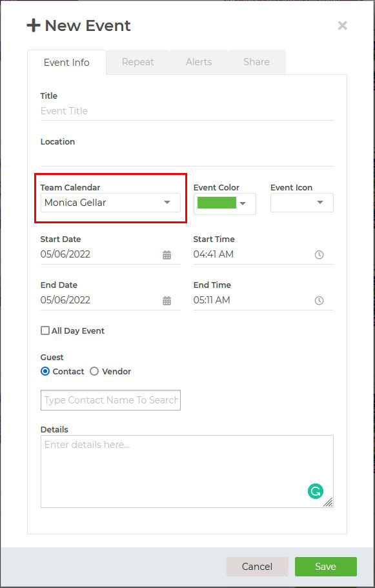Open the Event Icon dropdown

click(x=302, y=203)
